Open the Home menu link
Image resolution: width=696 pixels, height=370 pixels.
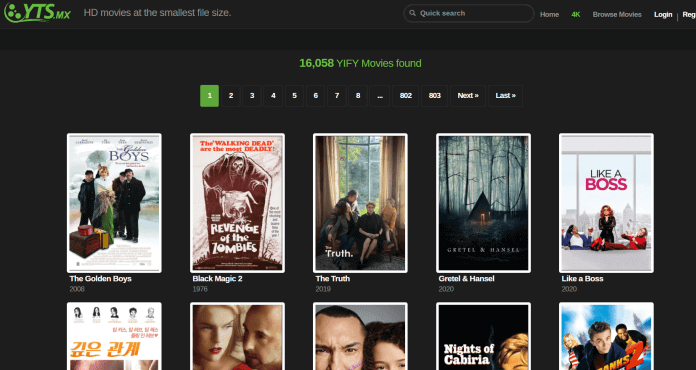click(549, 15)
